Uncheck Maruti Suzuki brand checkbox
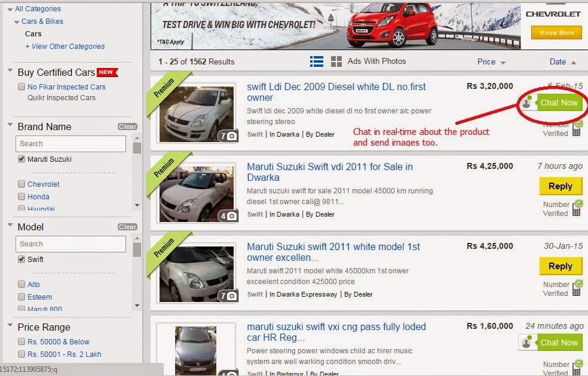Image resolution: width=588 pixels, height=376 pixels. (22, 159)
